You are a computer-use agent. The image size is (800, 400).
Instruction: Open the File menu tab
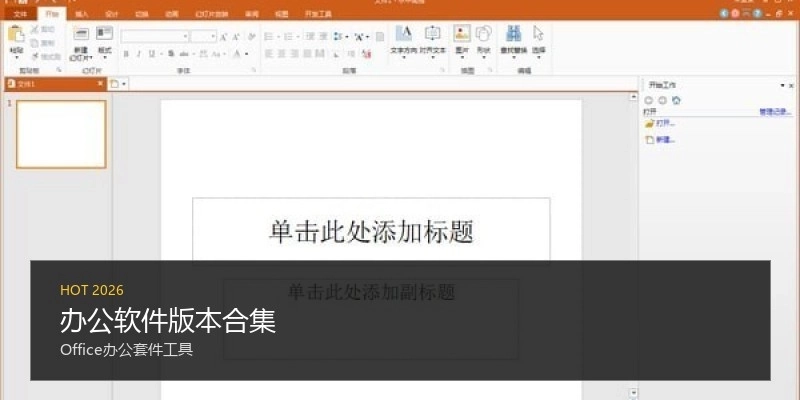pos(20,14)
